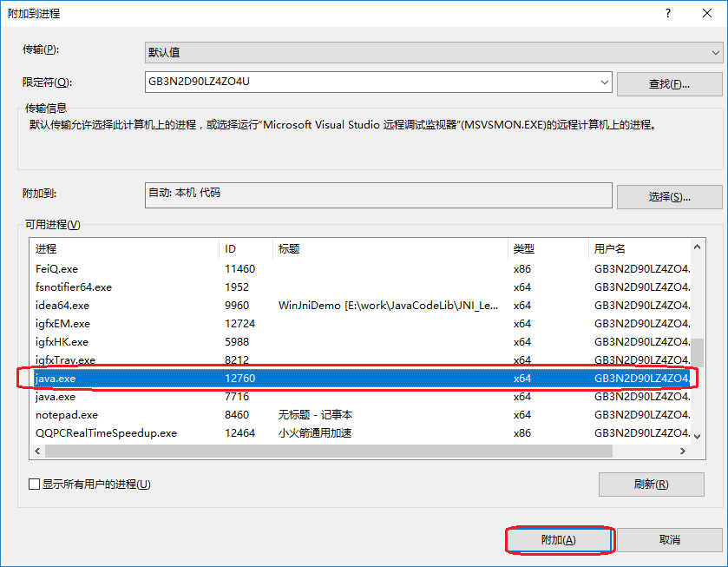Click the 查找(F)... button

[669, 84]
